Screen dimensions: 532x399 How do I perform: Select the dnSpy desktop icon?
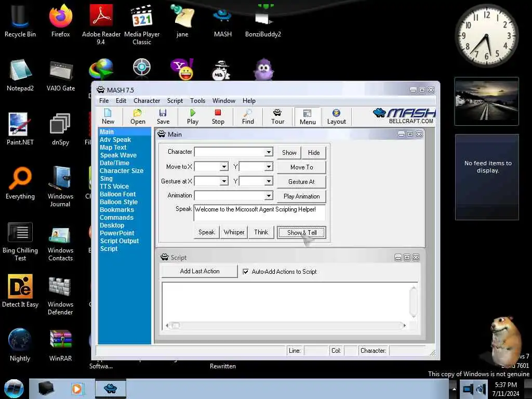tap(60, 129)
